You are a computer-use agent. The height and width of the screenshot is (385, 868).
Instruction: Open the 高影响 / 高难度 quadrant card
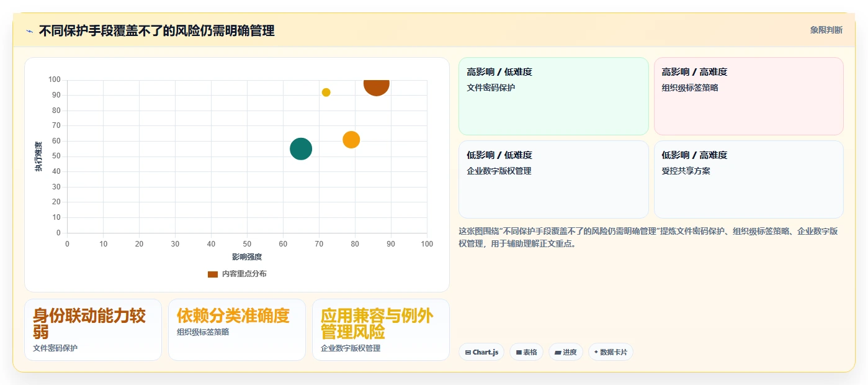[x=749, y=96]
